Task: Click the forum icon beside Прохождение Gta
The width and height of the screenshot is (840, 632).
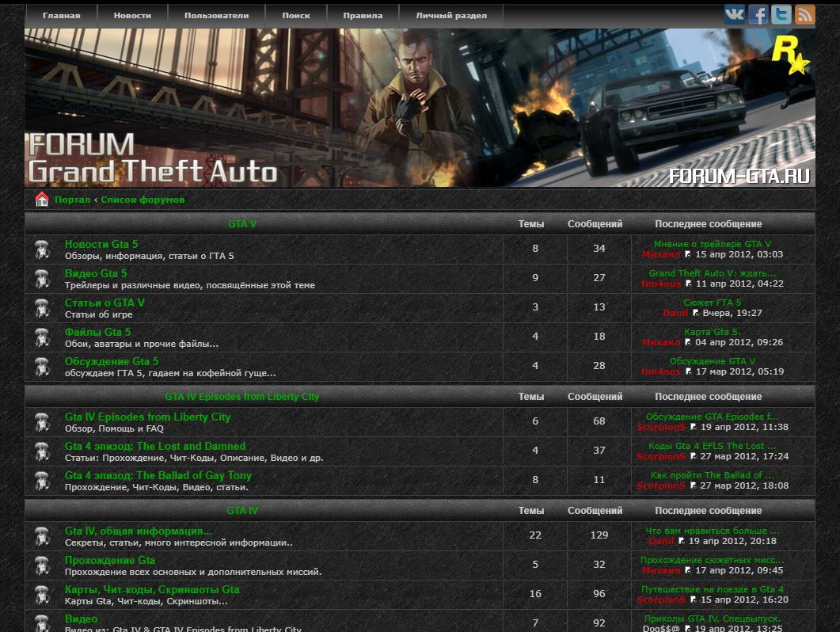Action: point(43,565)
